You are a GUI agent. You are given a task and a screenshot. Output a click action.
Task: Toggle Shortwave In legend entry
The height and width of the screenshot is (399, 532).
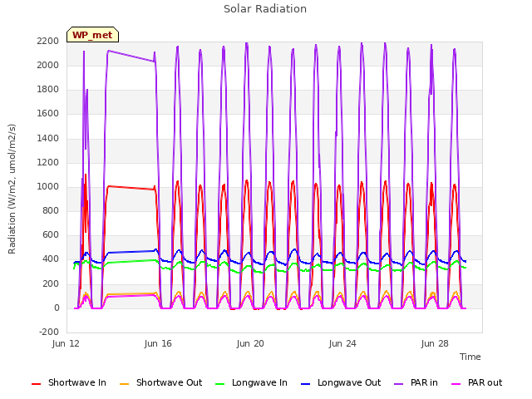click(69, 382)
